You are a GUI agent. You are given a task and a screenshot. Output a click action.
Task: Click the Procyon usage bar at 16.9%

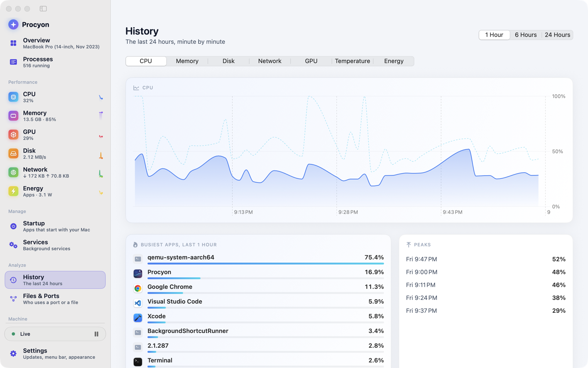coord(266,278)
